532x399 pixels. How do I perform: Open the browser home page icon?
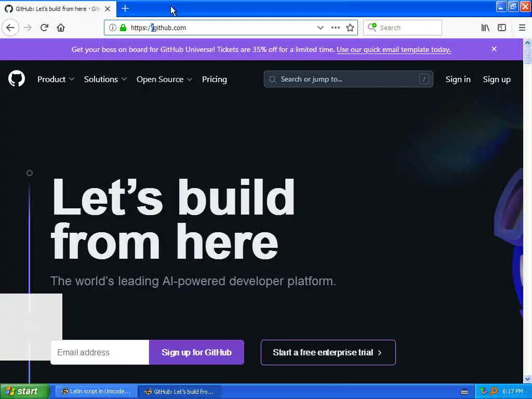click(x=61, y=28)
